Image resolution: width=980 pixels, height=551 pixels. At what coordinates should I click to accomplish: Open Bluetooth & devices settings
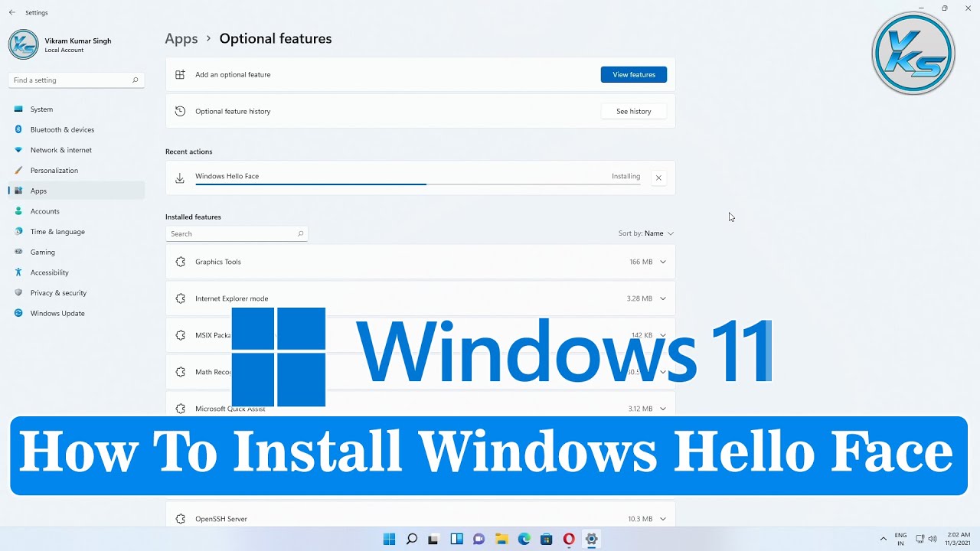pyautogui.click(x=76, y=129)
